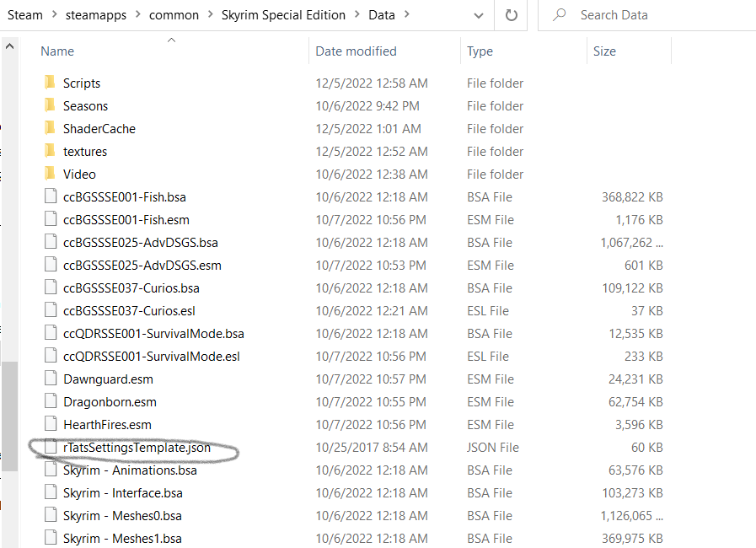Screen dimensions: 756x548
Task: Click the Data breadcrumb segment
Action: 382,15
